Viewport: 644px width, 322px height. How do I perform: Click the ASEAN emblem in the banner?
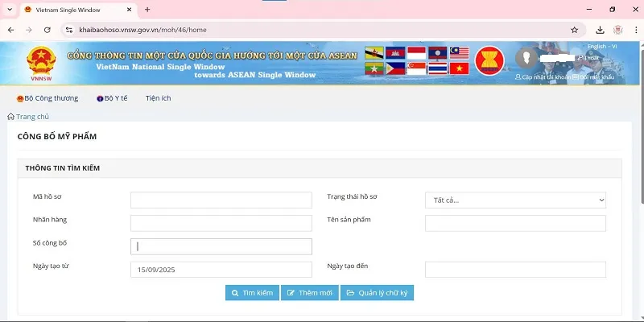point(489,61)
